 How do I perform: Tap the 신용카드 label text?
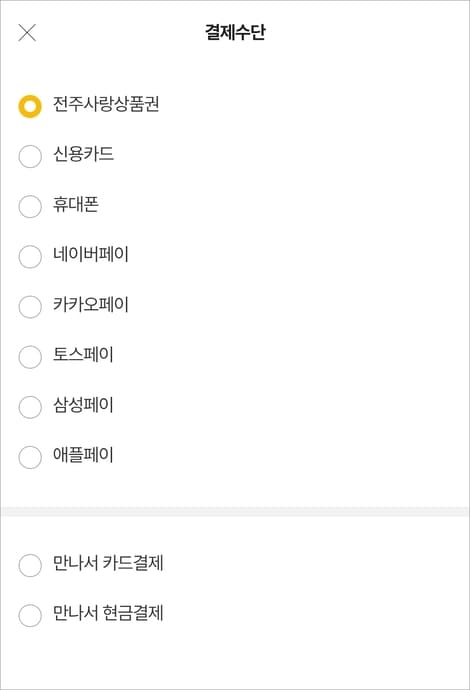(x=83, y=154)
